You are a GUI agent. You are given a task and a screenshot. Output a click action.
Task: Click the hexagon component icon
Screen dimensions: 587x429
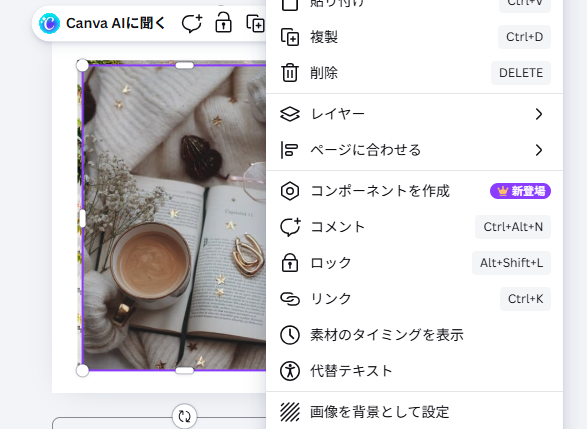click(x=290, y=191)
